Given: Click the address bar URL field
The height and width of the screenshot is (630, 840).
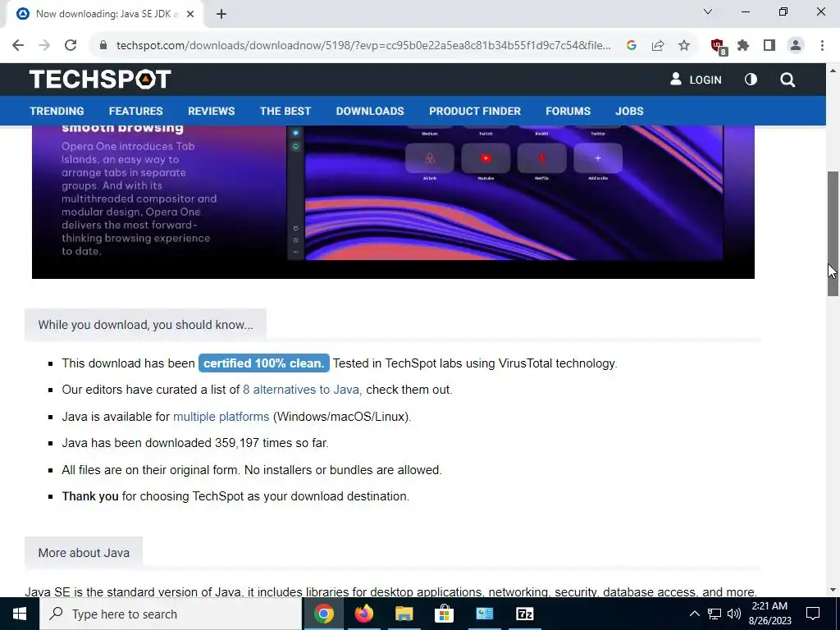Looking at the screenshot, I should click(363, 46).
